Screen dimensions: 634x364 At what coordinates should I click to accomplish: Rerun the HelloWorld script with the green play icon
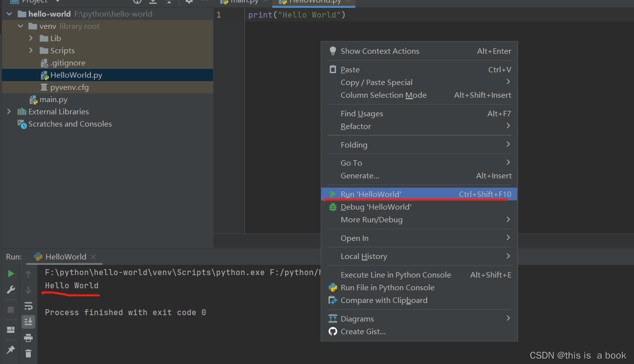[10, 274]
